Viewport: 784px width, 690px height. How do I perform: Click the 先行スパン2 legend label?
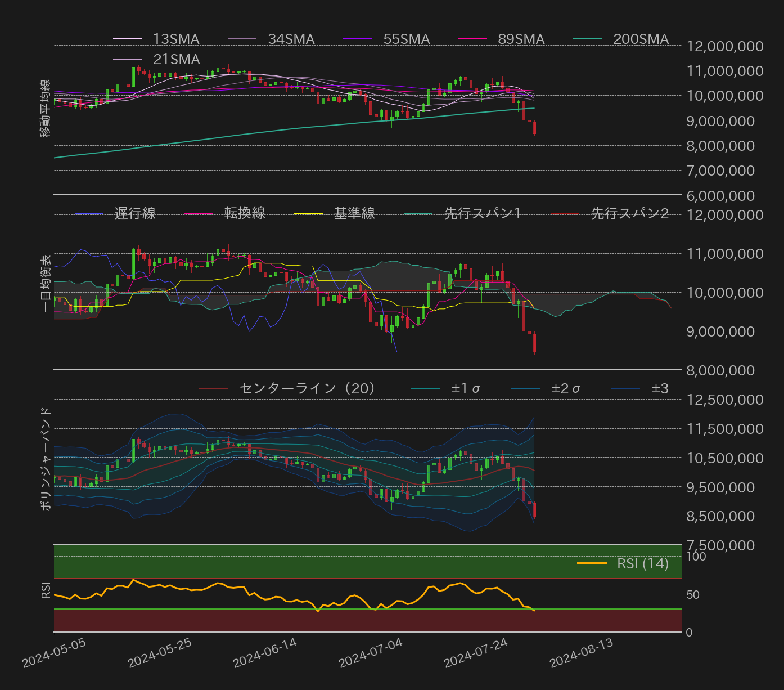point(629,213)
